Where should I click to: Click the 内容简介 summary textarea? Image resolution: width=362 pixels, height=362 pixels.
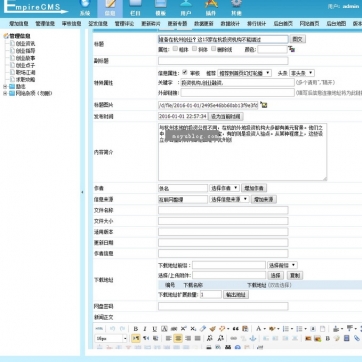242,152
